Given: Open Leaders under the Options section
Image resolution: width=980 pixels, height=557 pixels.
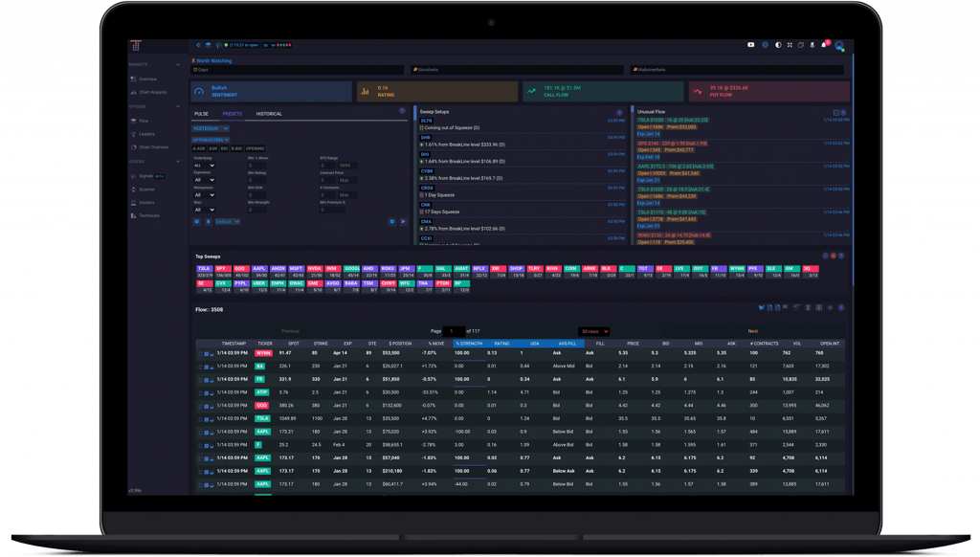Looking at the screenshot, I should [148, 134].
